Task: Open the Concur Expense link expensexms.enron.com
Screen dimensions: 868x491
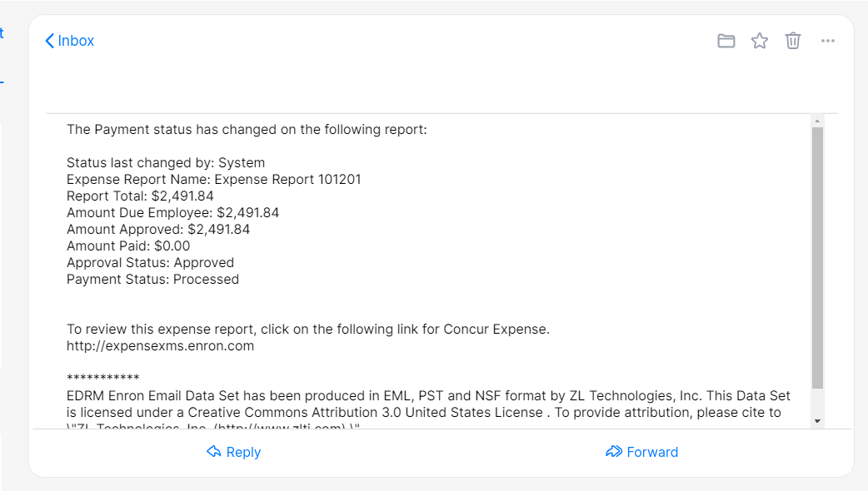Action: [x=160, y=345]
